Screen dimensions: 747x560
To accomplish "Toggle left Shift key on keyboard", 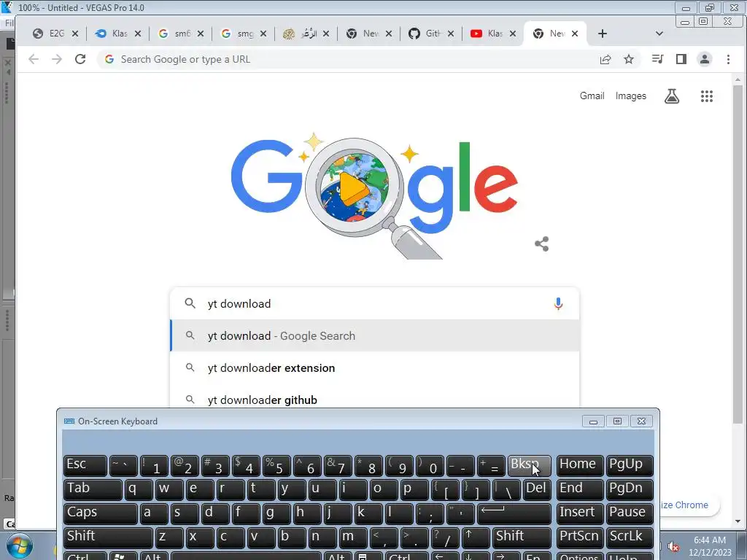I will (108, 537).
